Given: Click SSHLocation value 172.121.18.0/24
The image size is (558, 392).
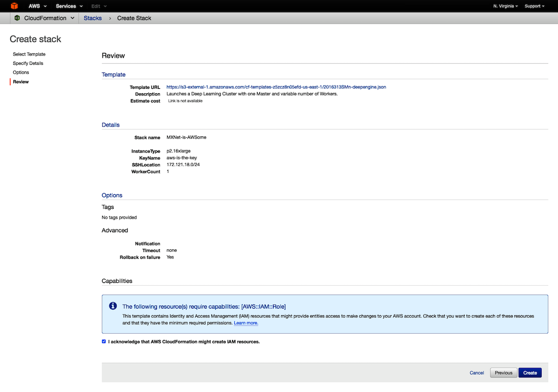Looking at the screenshot, I should click(183, 165).
